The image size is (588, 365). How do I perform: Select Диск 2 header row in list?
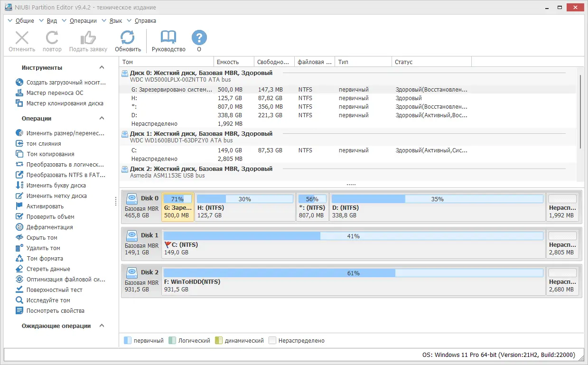click(348, 172)
